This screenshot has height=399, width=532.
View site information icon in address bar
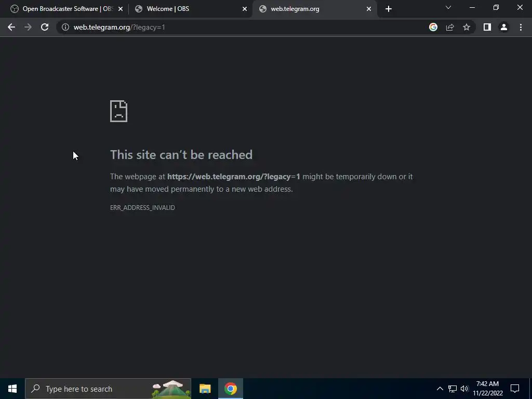pyautogui.click(x=65, y=27)
